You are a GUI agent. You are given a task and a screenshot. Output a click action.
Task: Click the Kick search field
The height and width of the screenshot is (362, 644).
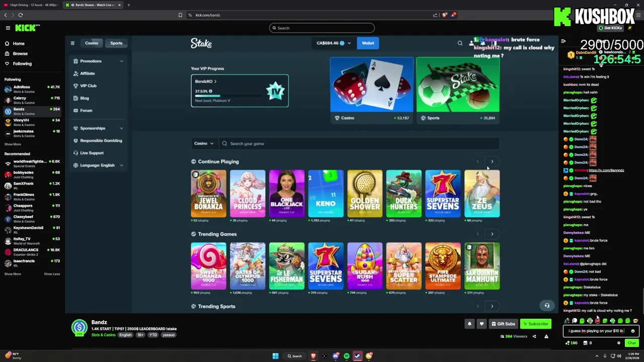click(322, 28)
